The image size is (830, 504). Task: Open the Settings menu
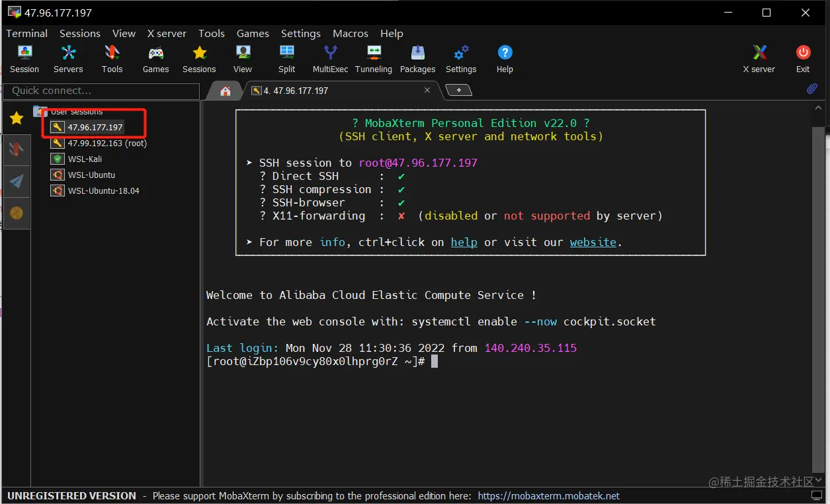(301, 33)
